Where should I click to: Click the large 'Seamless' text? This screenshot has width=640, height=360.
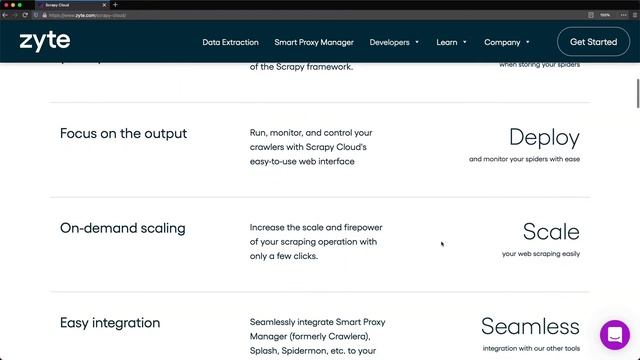530,327
